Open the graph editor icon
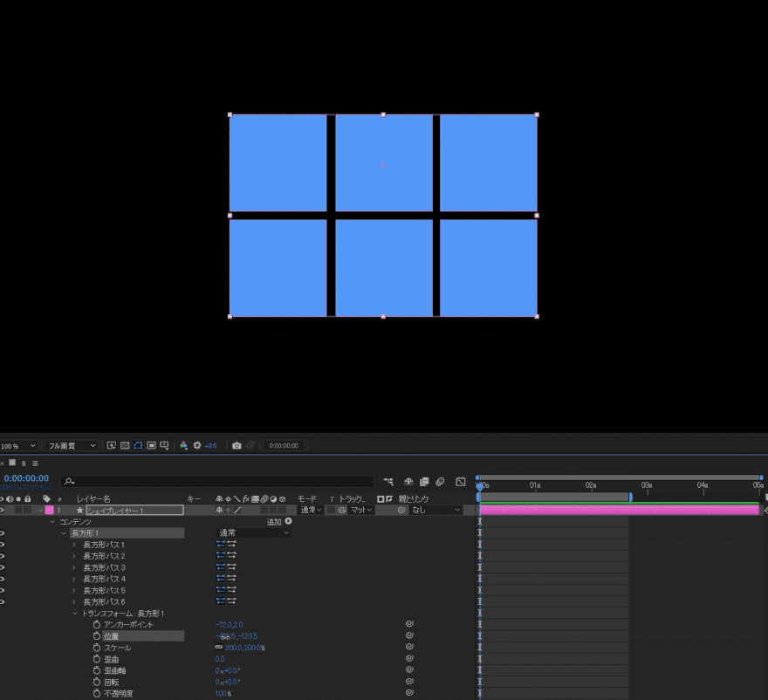 (461, 481)
